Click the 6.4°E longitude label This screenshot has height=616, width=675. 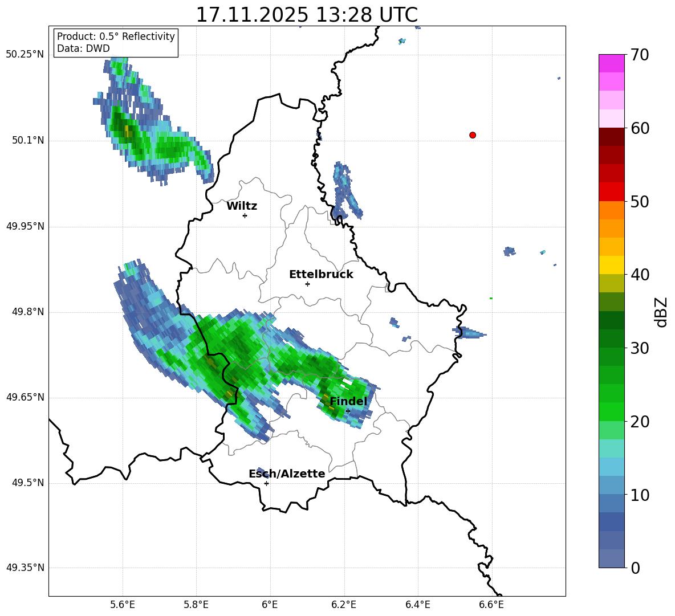click(417, 605)
